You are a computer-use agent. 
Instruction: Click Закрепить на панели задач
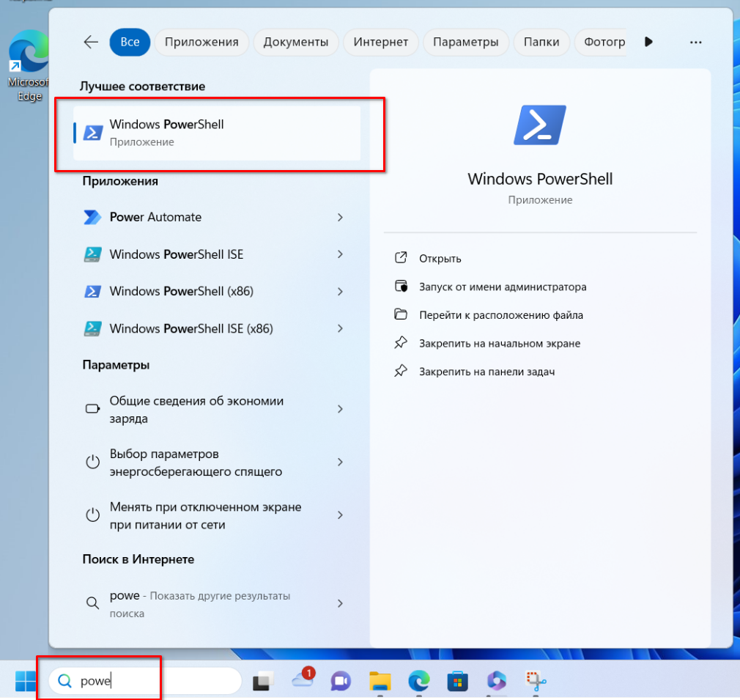click(486, 372)
